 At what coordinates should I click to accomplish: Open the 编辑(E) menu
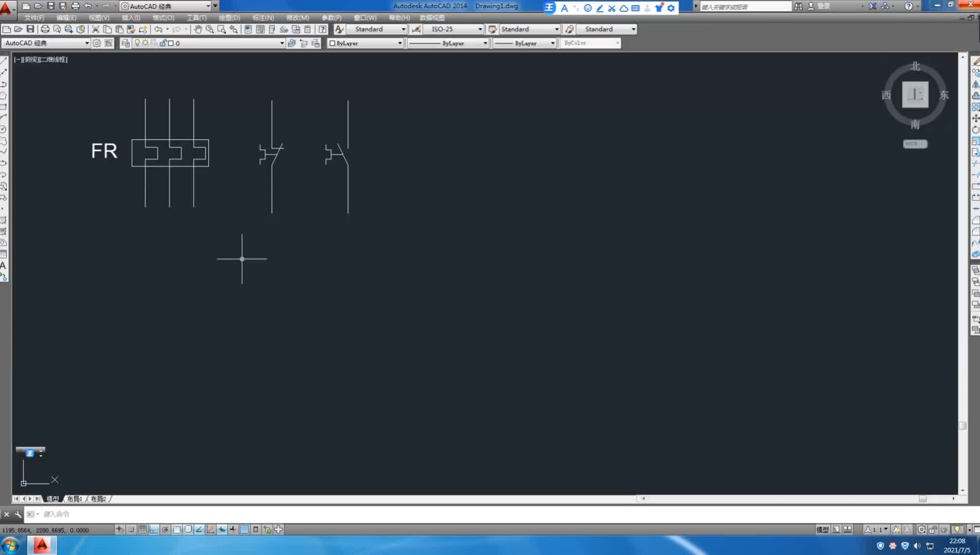66,17
